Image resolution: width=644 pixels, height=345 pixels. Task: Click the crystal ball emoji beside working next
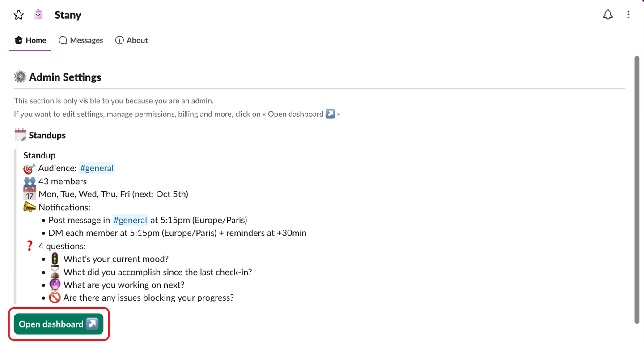(x=55, y=285)
